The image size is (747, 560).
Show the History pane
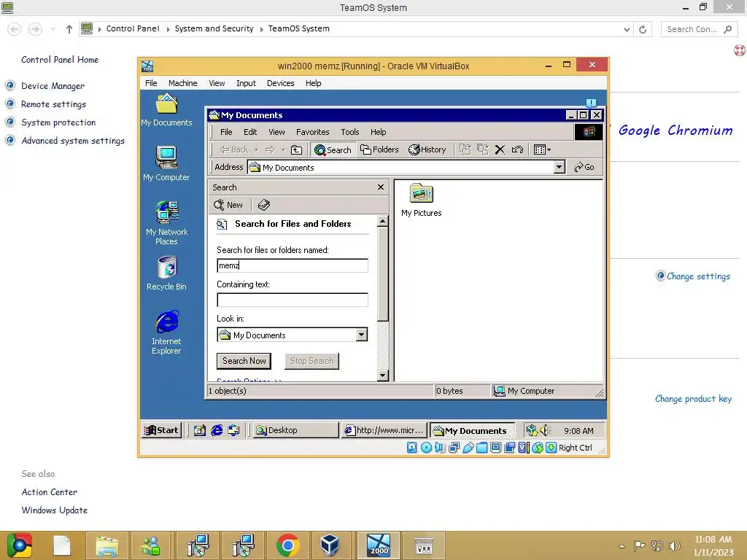pyautogui.click(x=427, y=149)
